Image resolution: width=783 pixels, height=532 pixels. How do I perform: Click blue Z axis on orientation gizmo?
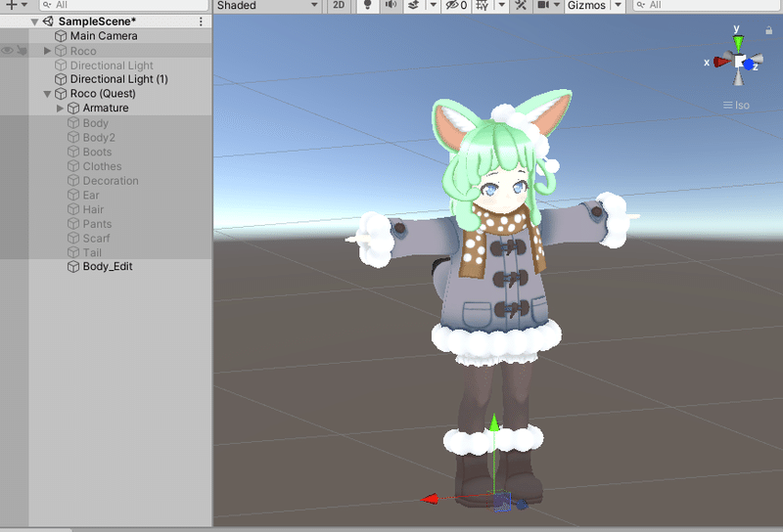click(x=749, y=65)
